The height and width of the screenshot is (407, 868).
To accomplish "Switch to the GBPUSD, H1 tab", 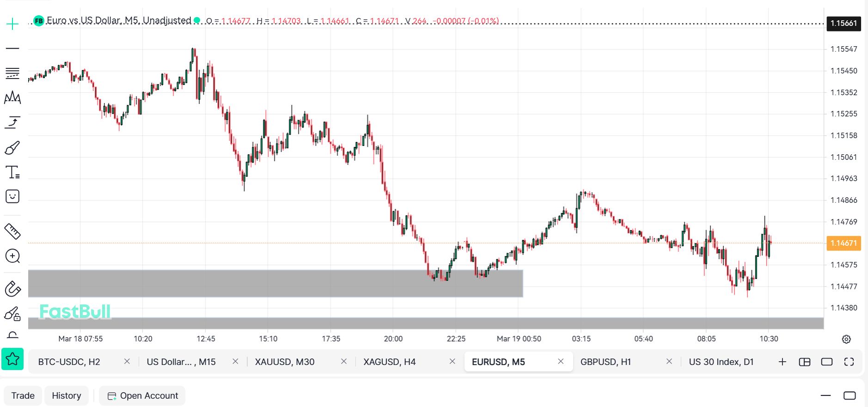I will [x=605, y=362].
